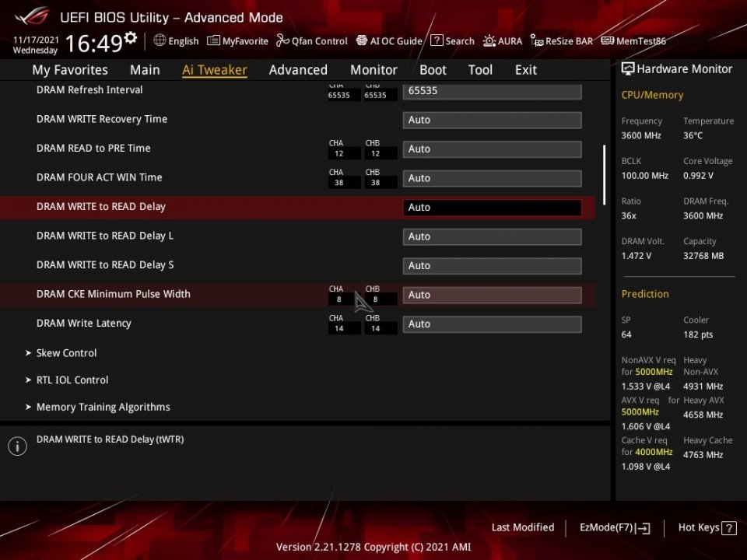This screenshot has height=560, width=747.
Task: Select DRAM WRITE to READ Delay field
Action: tap(492, 207)
